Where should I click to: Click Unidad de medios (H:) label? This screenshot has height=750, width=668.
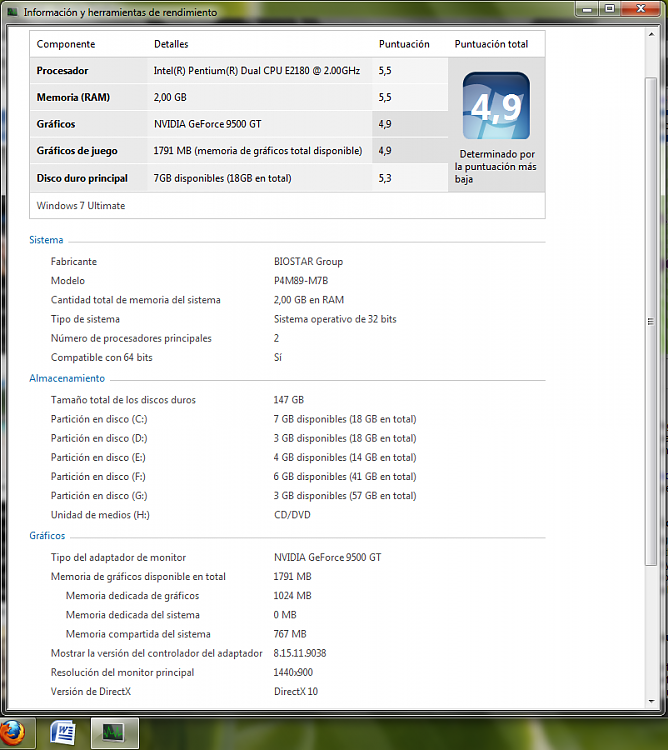(100, 515)
